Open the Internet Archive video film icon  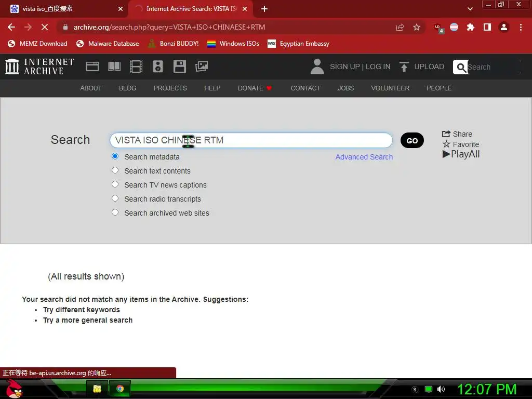pos(136,66)
